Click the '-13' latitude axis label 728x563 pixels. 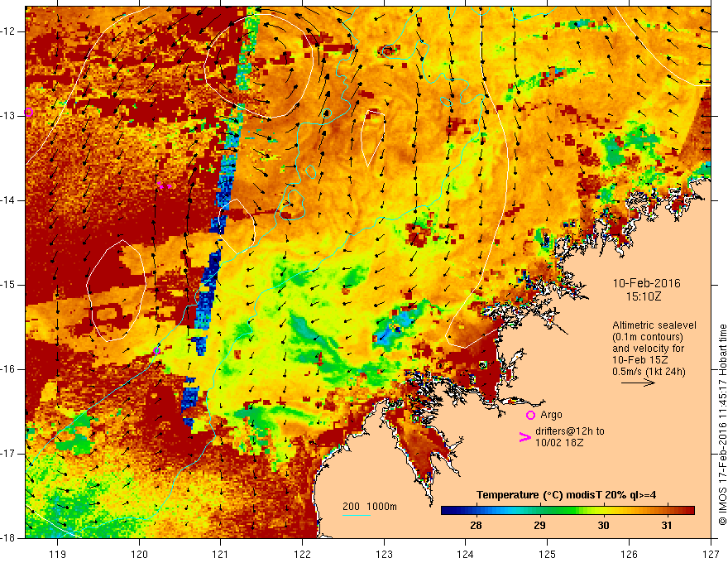(x=8, y=116)
